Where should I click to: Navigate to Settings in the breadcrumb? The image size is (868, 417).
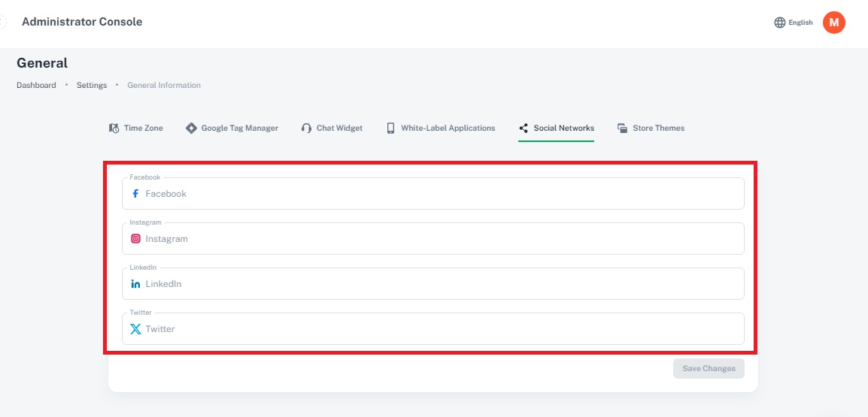[92, 86]
